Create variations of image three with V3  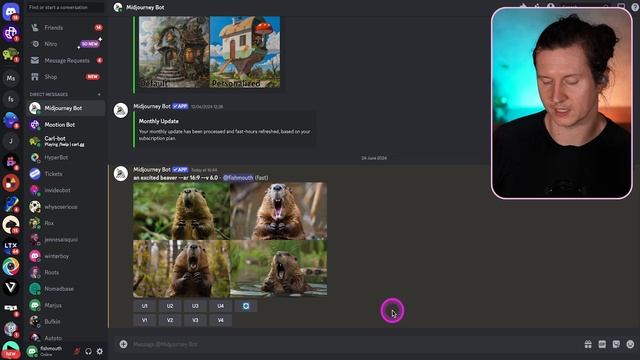195,320
